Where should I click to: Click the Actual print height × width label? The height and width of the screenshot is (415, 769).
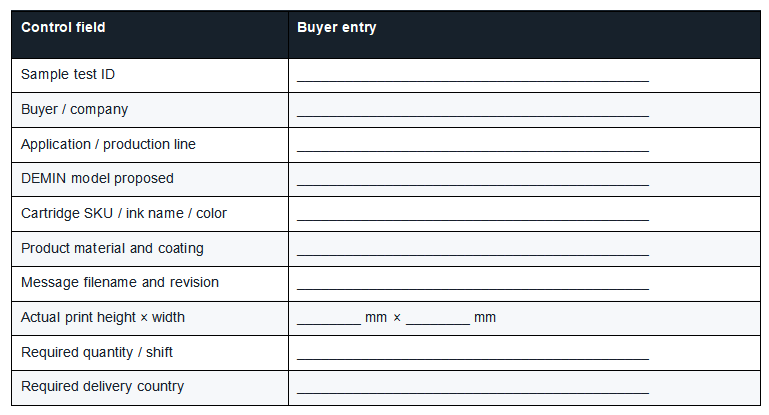pyautogui.click(x=103, y=317)
